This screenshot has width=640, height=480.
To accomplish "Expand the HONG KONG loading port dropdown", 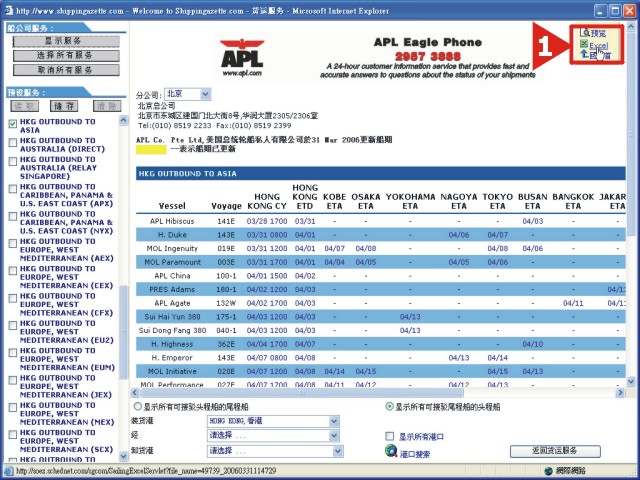I will (x=273, y=421).
